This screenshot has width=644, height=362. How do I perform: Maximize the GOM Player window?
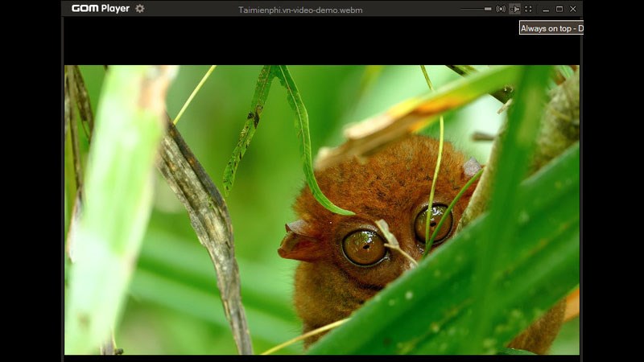coord(559,9)
